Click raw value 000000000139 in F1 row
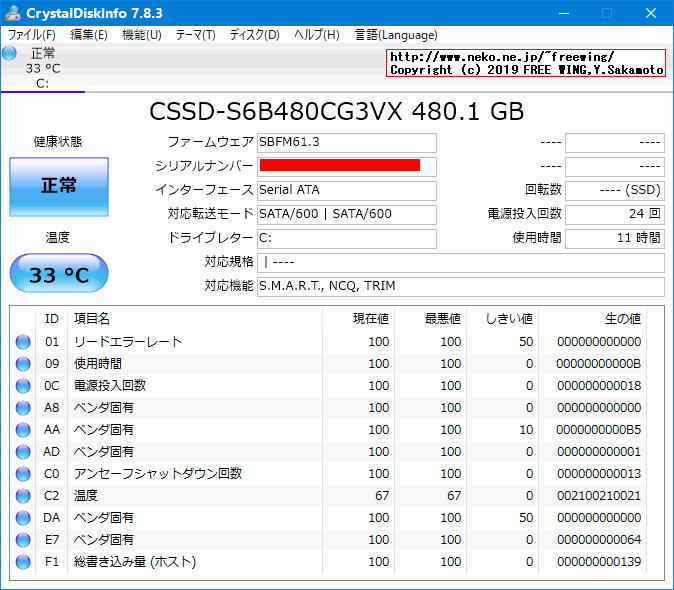Screen dimensions: 674x590 pyautogui.click(x=599, y=562)
